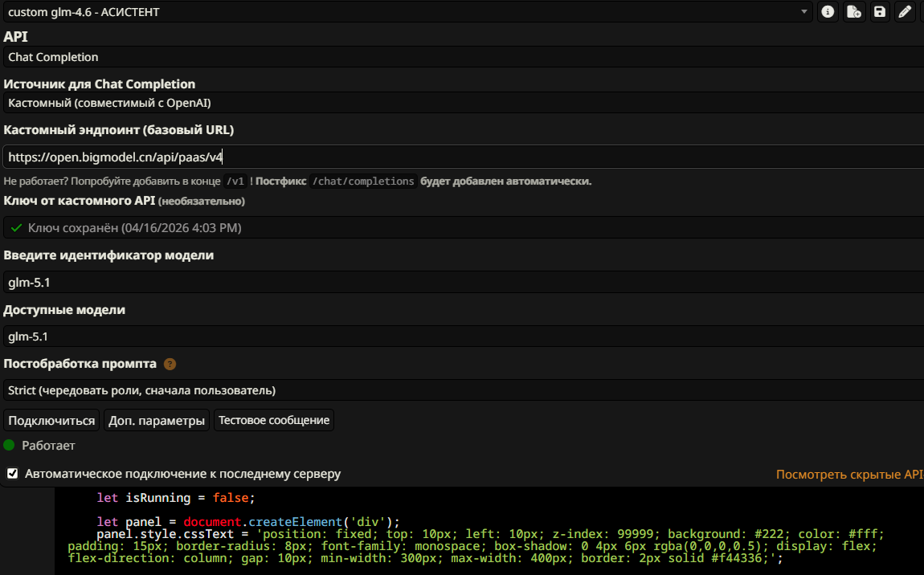Click the 'Работает' status text
The height and width of the screenshot is (575, 924).
point(48,446)
